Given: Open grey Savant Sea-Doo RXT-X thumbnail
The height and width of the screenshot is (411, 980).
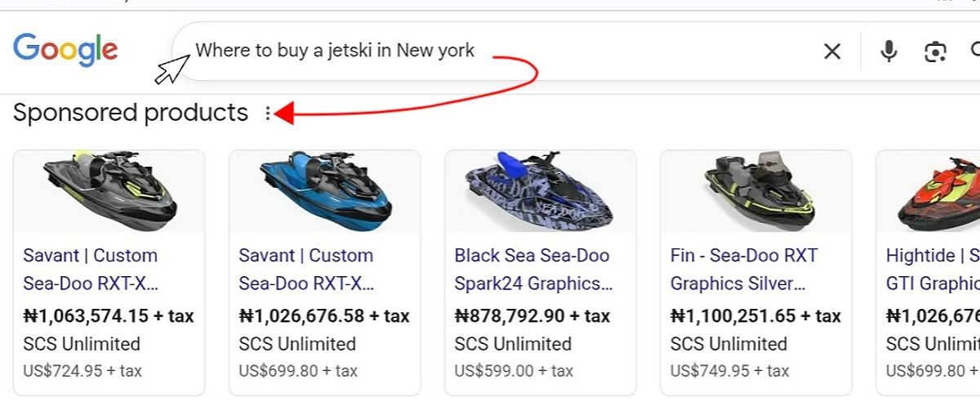Looking at the screenshot, I should (109, 191).
